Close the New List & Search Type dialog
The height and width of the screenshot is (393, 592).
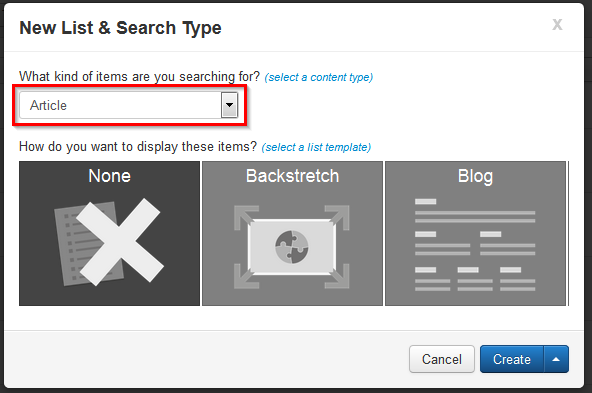click(557, 25)
